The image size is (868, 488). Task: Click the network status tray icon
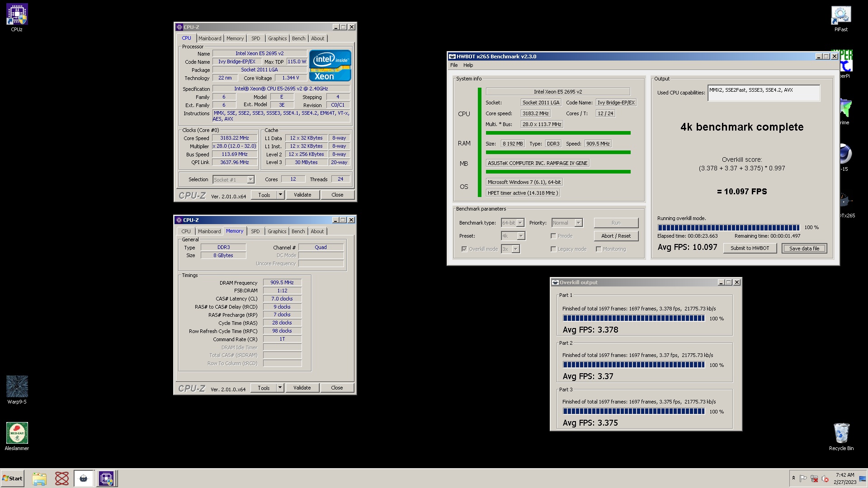point(814,479)
